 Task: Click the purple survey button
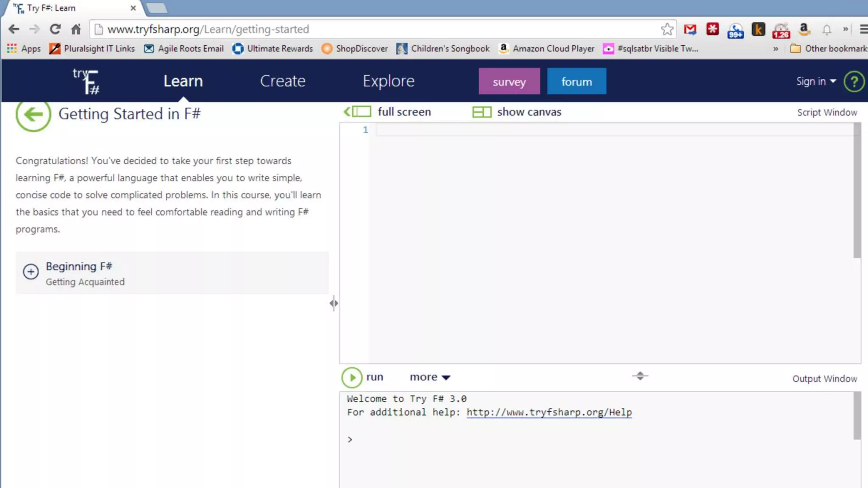[x=509, y=81]
